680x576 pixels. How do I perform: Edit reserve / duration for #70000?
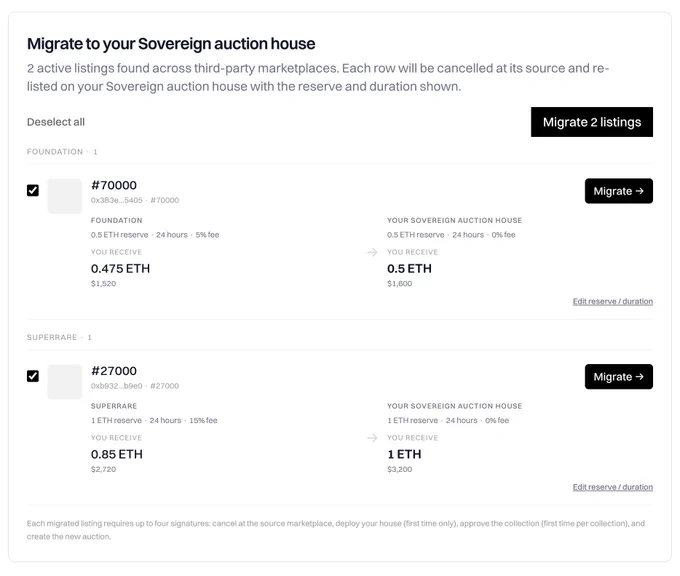coord(612,301)
